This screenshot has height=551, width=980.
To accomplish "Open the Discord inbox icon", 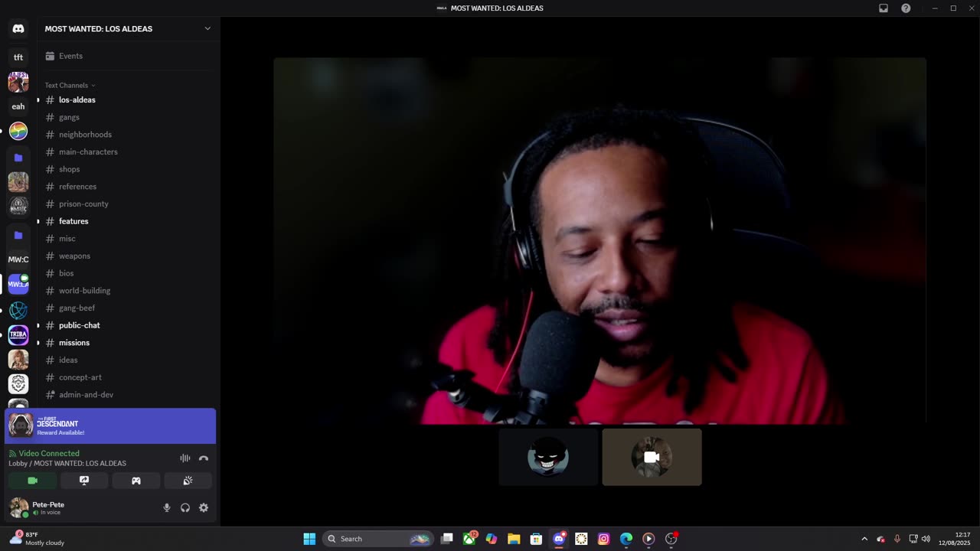I will coord(884,8).
